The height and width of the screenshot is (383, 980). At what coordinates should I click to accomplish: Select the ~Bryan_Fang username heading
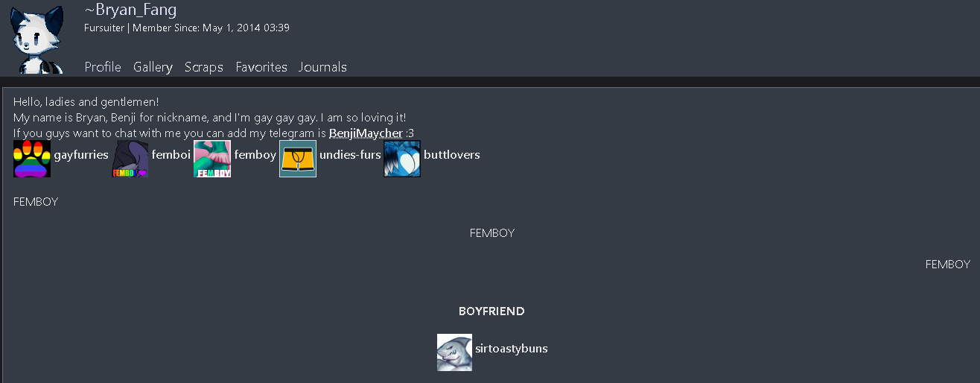click(130, 10)
